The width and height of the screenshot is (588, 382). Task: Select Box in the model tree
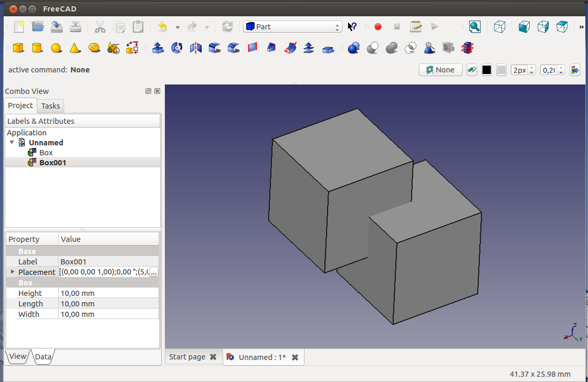point(46,153)
